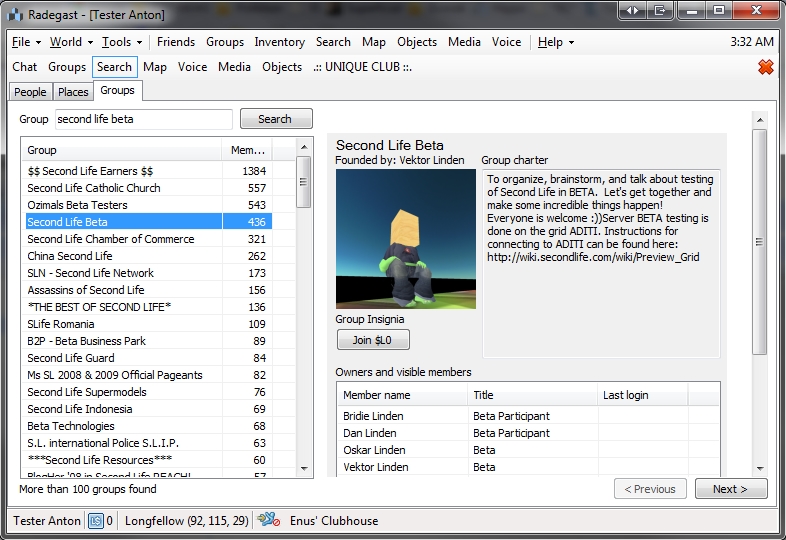Go to Next page of group results

click(x=730, y=489)
